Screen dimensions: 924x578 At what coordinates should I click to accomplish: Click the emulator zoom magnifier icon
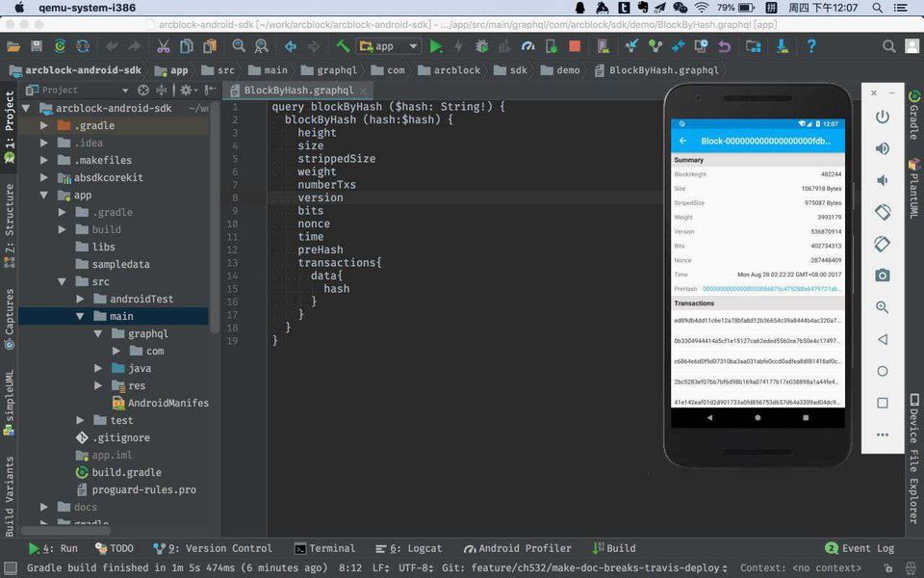point(882,307)
